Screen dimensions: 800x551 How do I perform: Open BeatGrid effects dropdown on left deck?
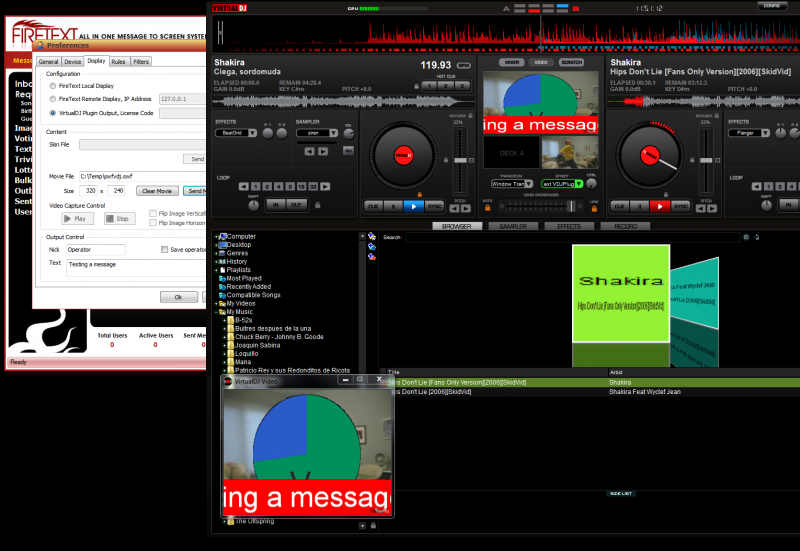[254, 132]
